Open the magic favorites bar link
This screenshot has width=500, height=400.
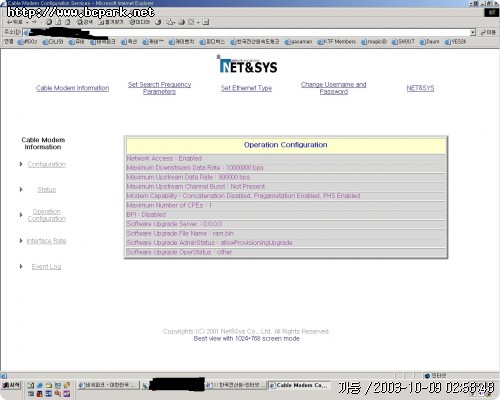[x=374, y=42]
